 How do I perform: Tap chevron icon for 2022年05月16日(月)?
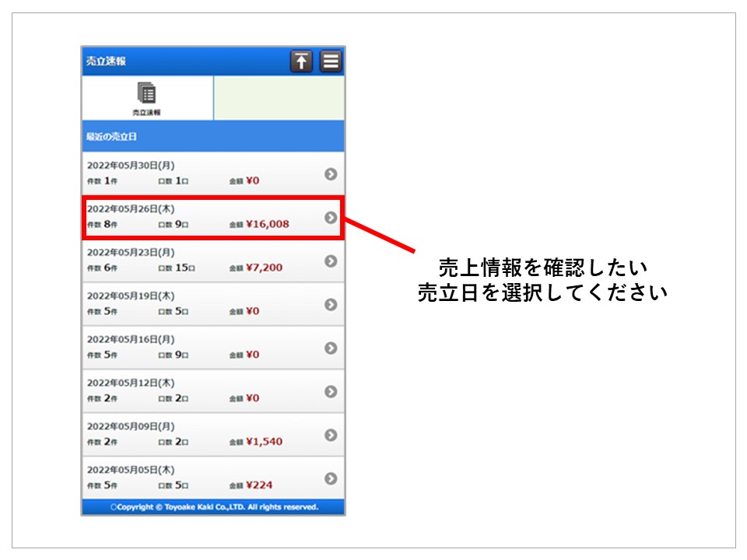(331, 348)
